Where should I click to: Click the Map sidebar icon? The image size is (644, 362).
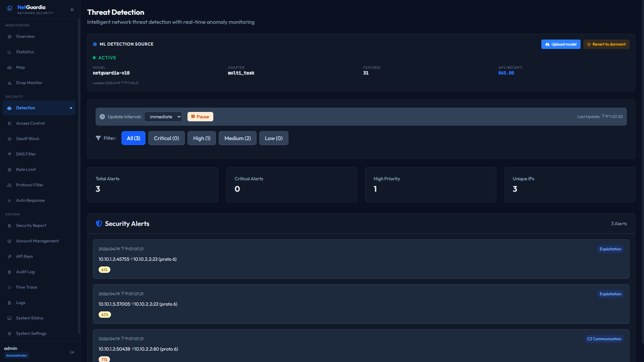pos(9,68)
